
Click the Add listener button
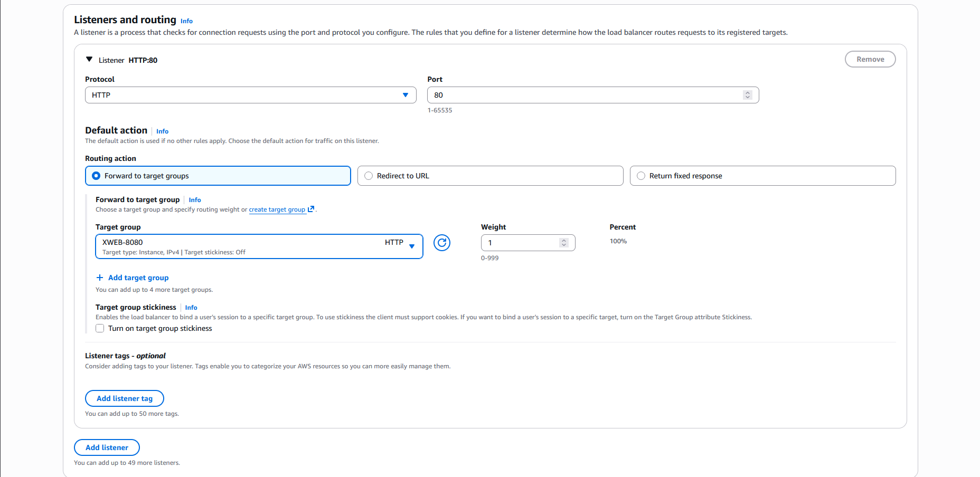point(107,447)
